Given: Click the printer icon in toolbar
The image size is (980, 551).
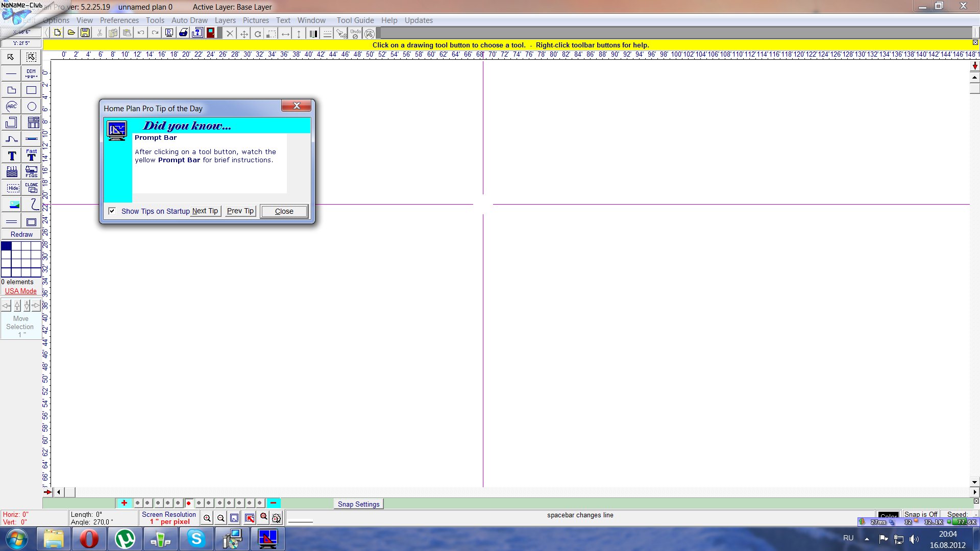Looking at the screenshot, I should click(183, 33).
